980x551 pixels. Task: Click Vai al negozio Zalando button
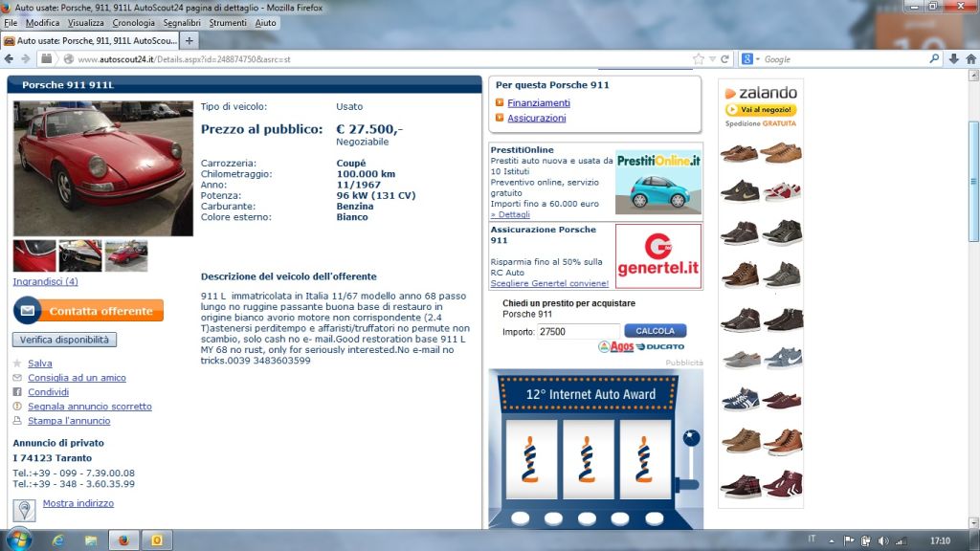[761, 109]
